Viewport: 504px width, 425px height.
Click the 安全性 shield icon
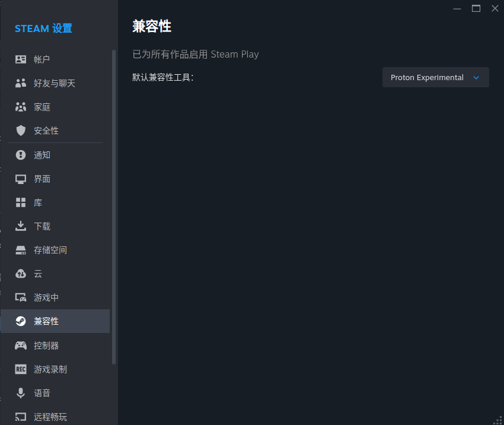click(x=21, y=131)
